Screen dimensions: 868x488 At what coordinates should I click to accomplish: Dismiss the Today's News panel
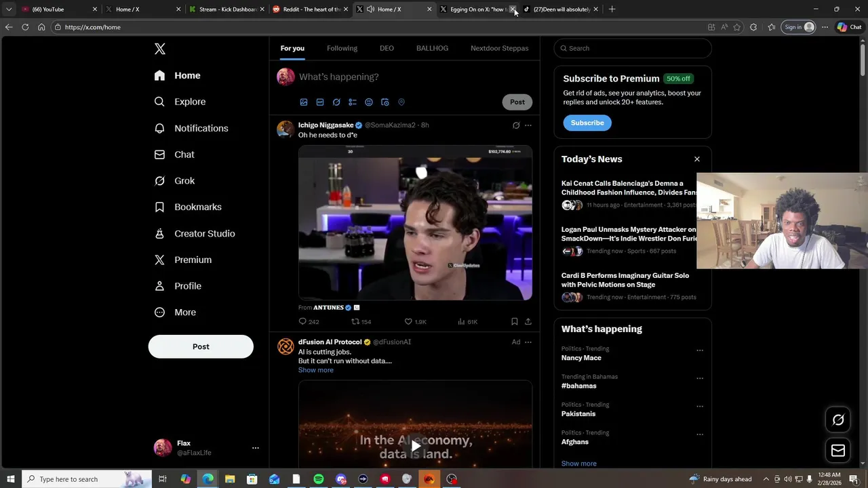696,159
